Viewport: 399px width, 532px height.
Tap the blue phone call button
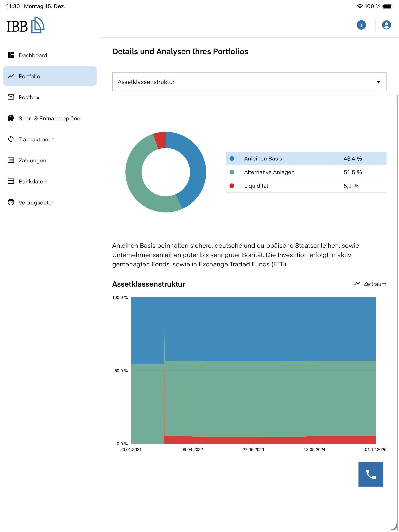tap(371, 474)
